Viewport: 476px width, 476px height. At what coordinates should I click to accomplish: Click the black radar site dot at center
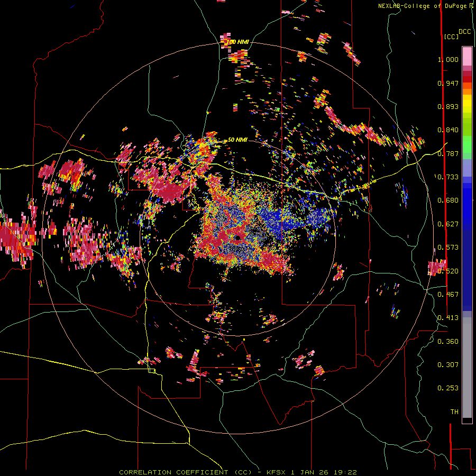(x=237, y=238)
